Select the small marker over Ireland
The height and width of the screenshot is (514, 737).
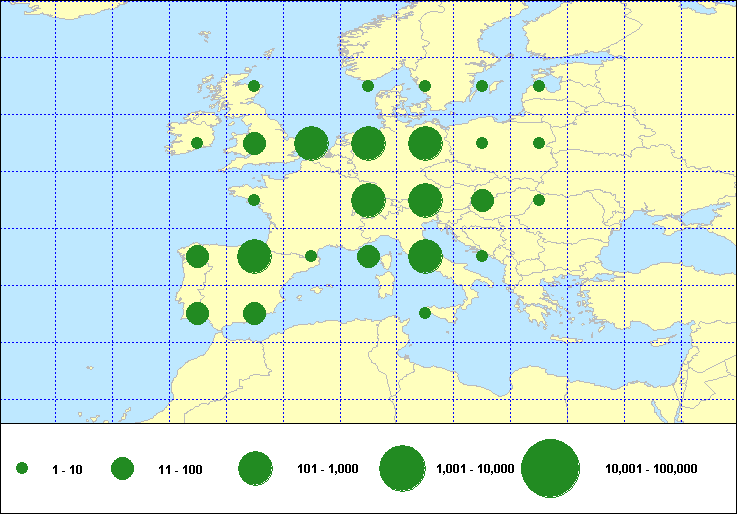(197, 143)
